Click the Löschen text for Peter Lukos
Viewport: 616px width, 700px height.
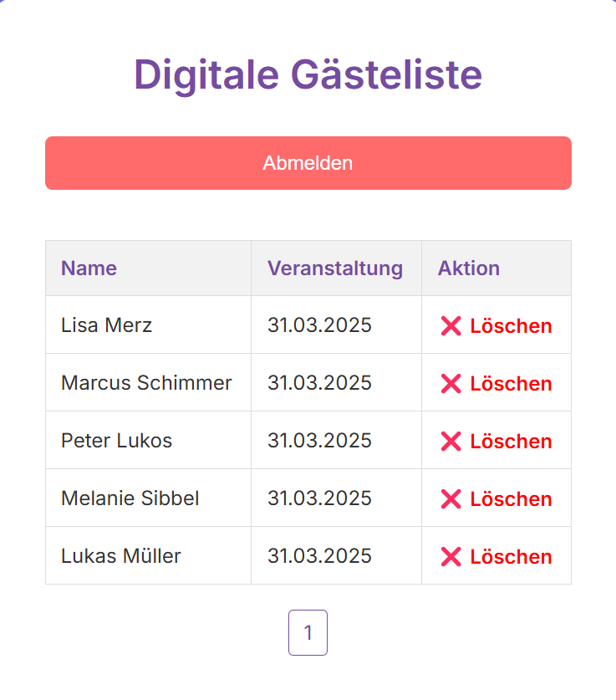coord(511,442)
